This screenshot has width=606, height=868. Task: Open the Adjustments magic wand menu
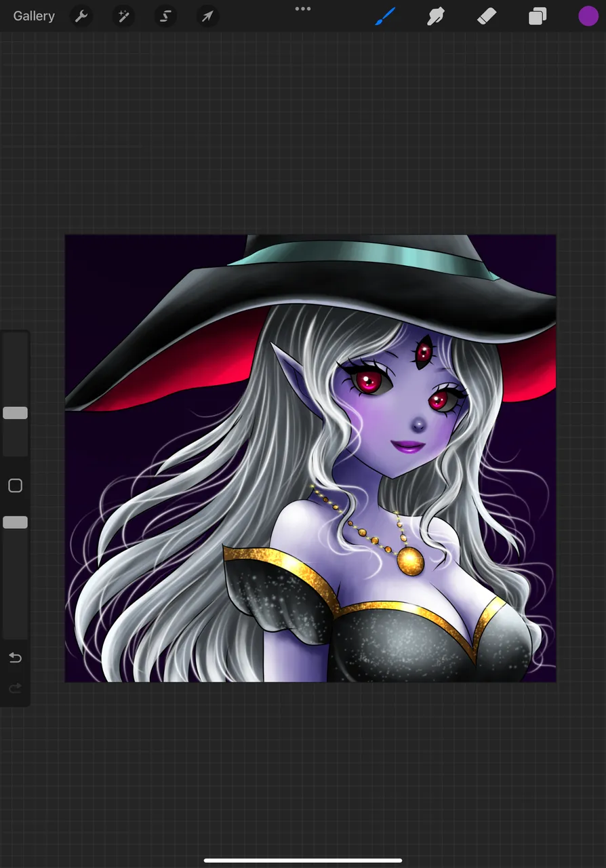(123, 16)
